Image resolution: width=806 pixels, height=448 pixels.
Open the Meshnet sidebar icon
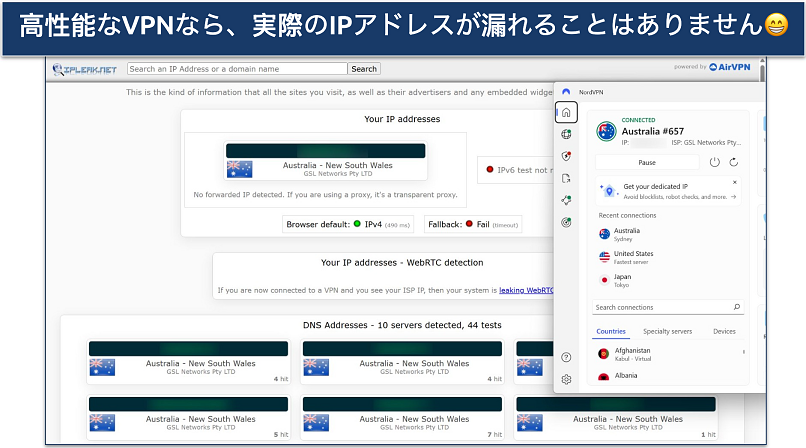point(566,200)
